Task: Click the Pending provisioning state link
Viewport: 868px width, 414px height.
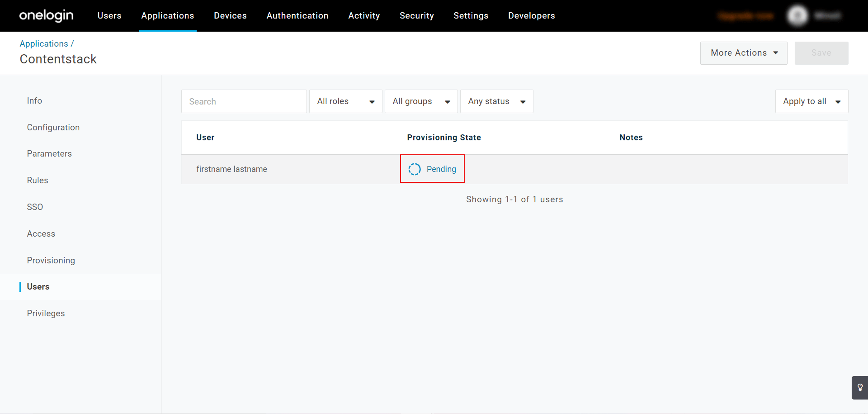Action: [x=441, y=169]
